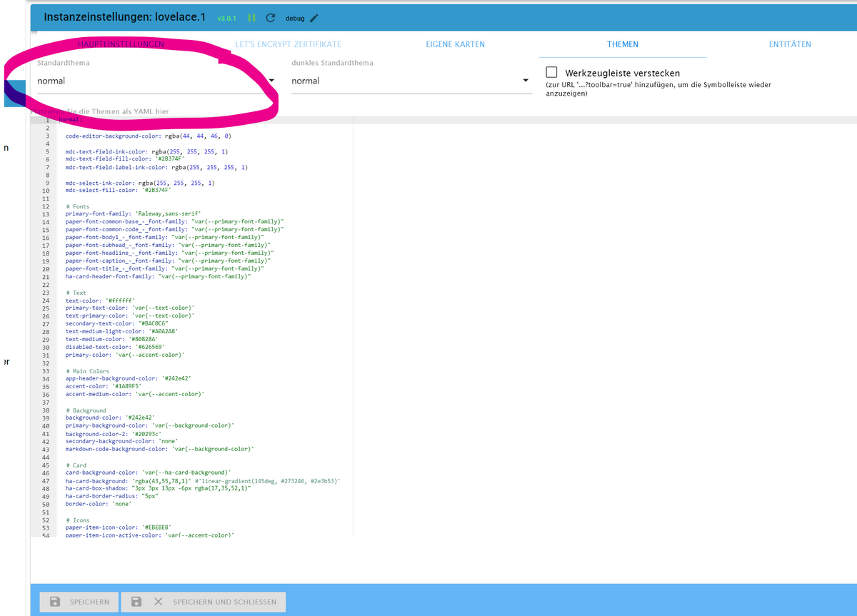Click line 39 background-color in YAML editor
This screenshot has height=616, width=857.
click(110, 418)
